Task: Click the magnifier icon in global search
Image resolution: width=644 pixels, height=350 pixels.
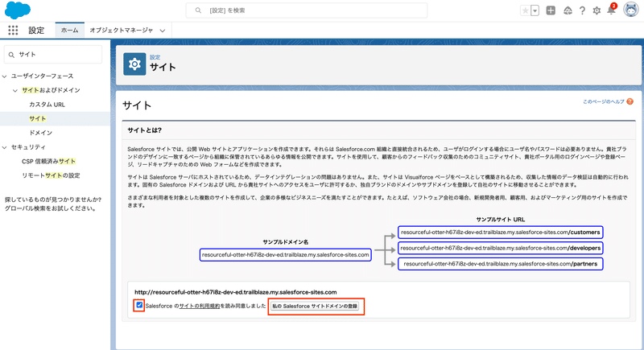Action: click(x=198, y=10)
